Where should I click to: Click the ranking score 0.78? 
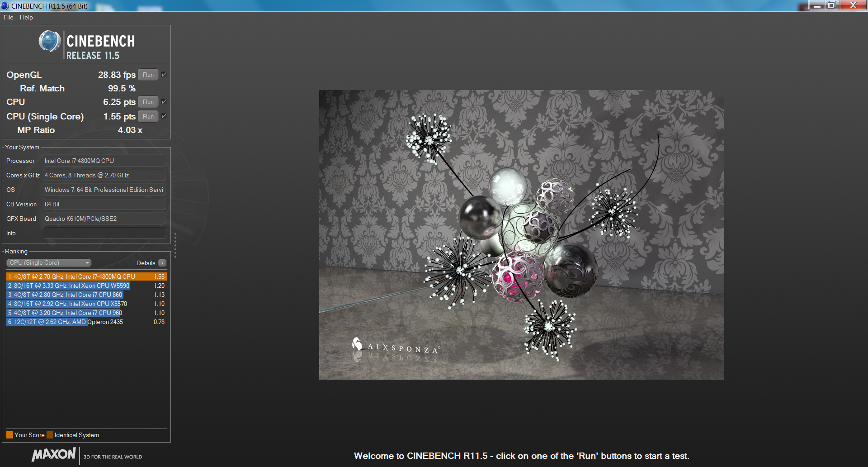159,322
